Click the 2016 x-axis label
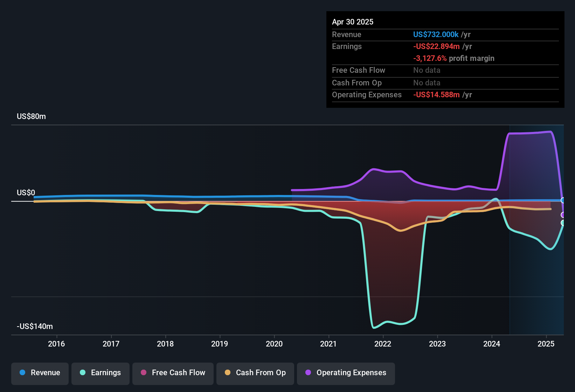The image size is (575, 392). [56, 344]
